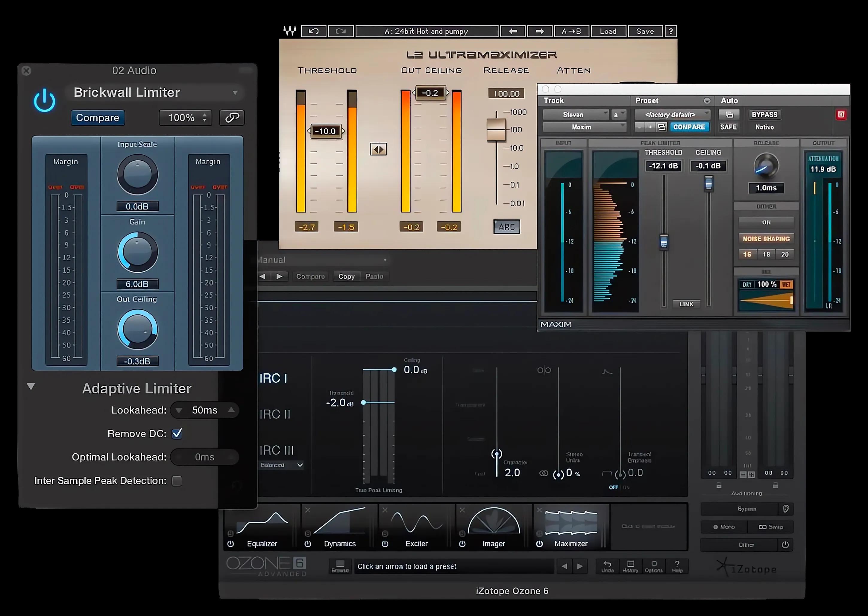Select the Imager module tab

point(494,528)
